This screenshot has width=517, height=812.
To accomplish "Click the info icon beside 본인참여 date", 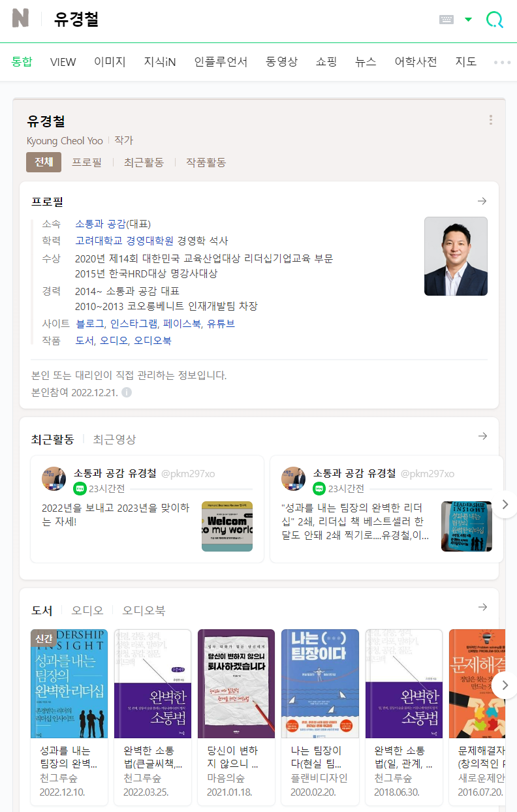I will point(127,392).
